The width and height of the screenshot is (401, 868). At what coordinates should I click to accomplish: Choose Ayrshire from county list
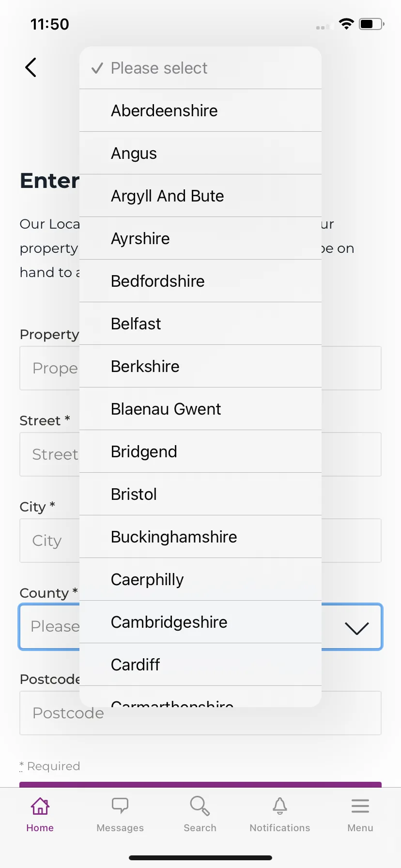click(x=200, y=238)
